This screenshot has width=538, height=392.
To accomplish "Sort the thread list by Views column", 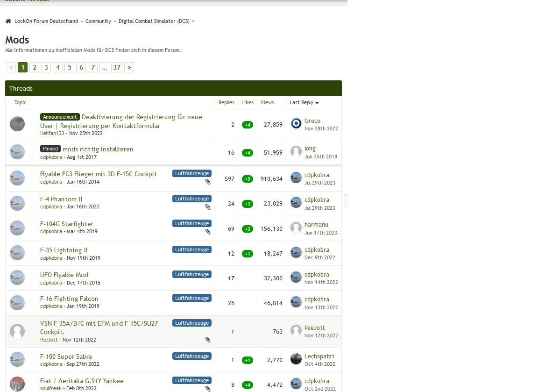I will click(267, 102).
